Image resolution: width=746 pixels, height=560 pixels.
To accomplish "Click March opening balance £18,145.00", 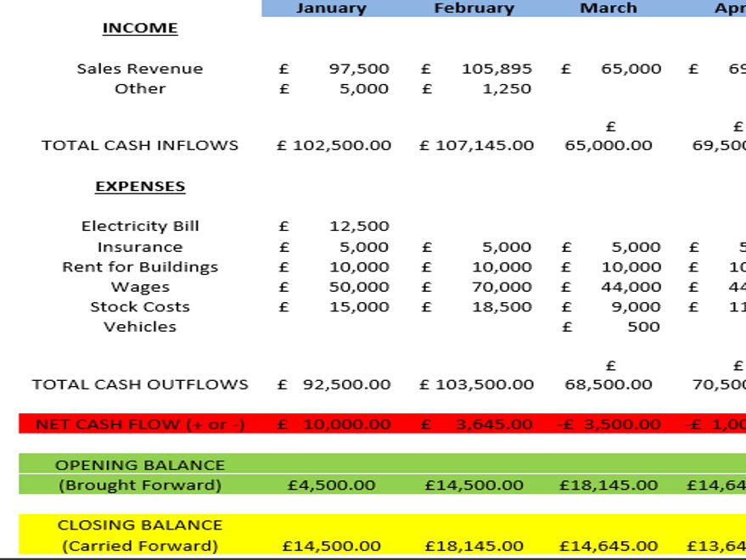I will tap(609, 485).
